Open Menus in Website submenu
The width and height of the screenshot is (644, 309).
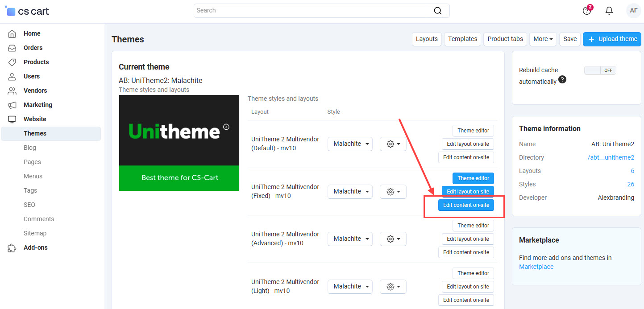point(33,176)
